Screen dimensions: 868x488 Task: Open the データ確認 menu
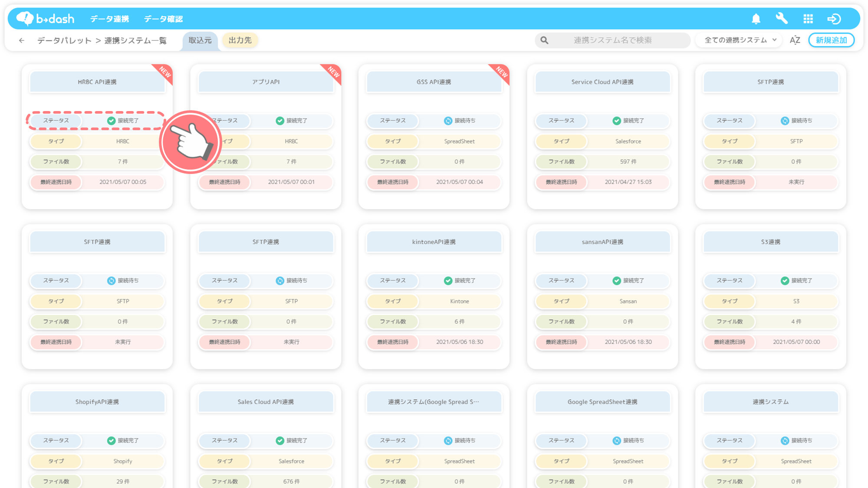pos(163,19)
